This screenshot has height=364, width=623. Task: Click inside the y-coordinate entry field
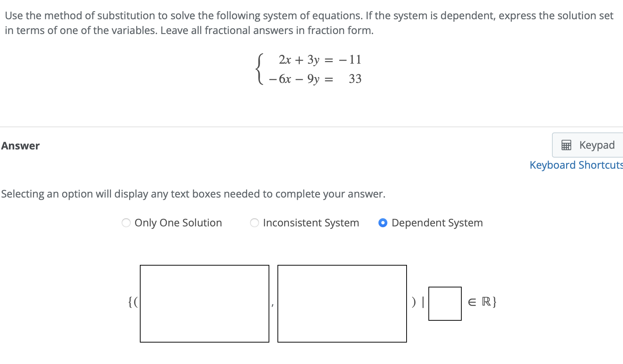[x=342, y=303]
